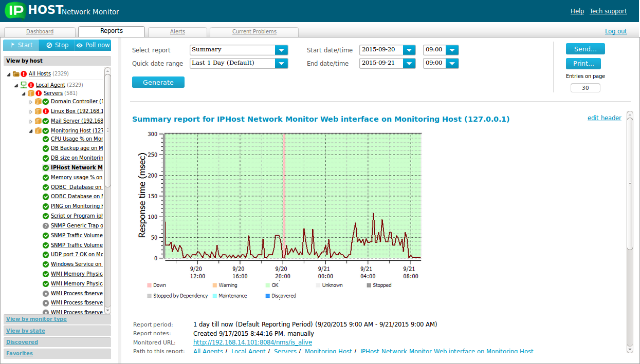Click Mail Server green status icon

point(46,121)
